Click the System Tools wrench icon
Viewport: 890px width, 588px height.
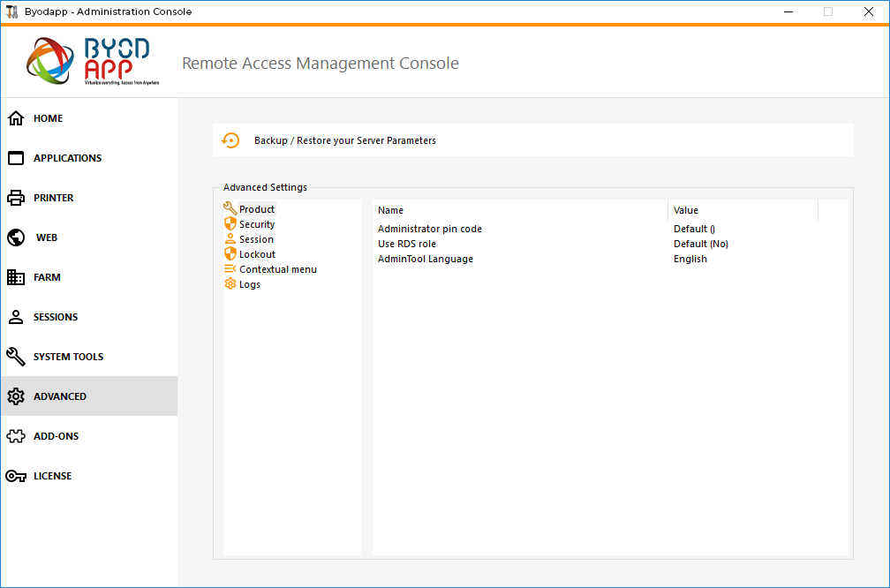click(16, 357)
